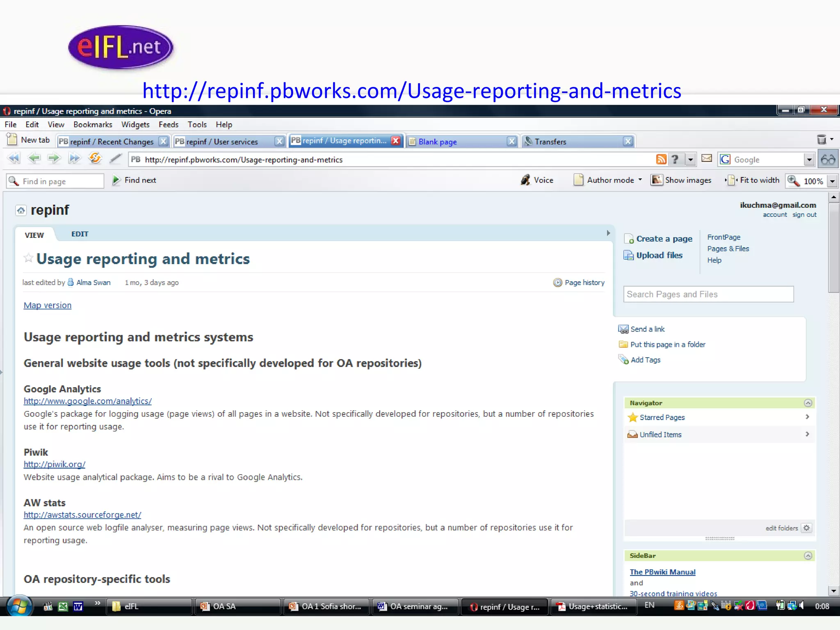This screenshot has width=840, height=630.
Task: Click the mail envelope icon by address bar
Action: (707, 158)
